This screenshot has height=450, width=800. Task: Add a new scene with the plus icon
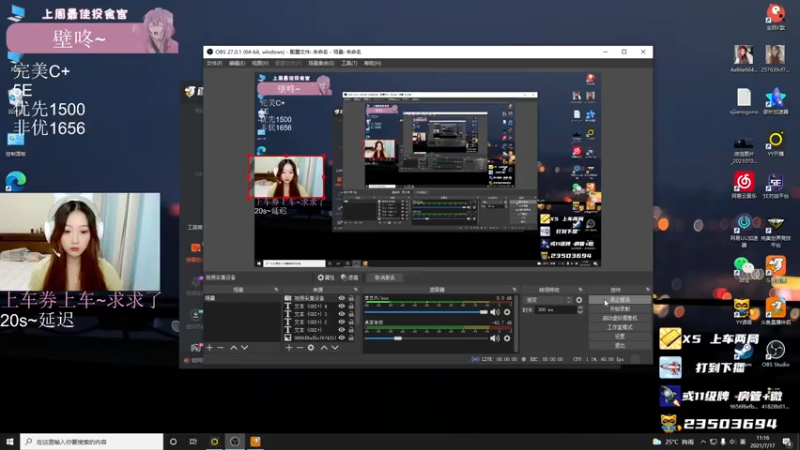209,347
